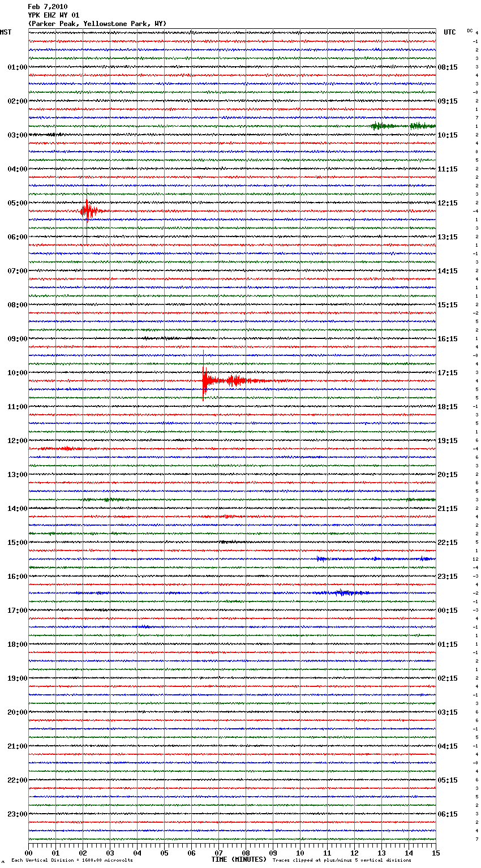The width and height of the screenshot is (481, 868).
Task: Click the '11:00' MST time label
Action: 18,407
